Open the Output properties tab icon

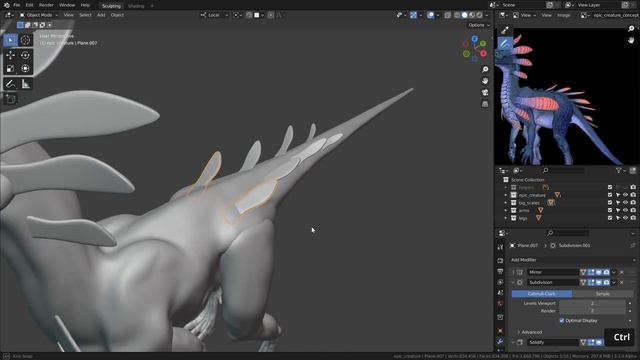tap(500, 271)
